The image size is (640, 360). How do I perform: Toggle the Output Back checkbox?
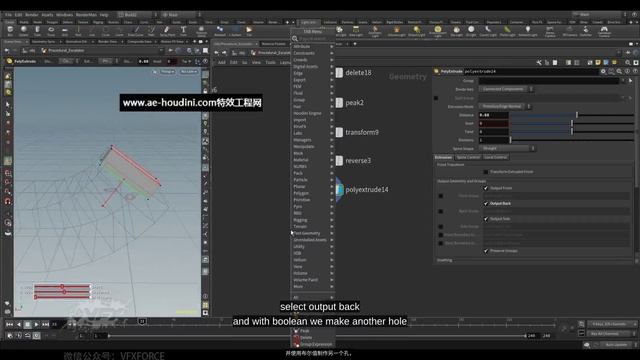coord(486,203)
